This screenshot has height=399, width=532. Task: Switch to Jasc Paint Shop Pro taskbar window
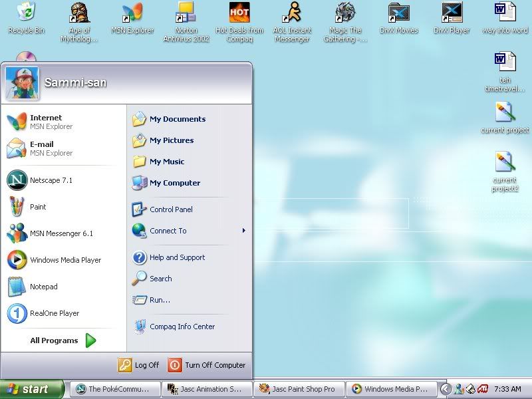click(299, 389)
